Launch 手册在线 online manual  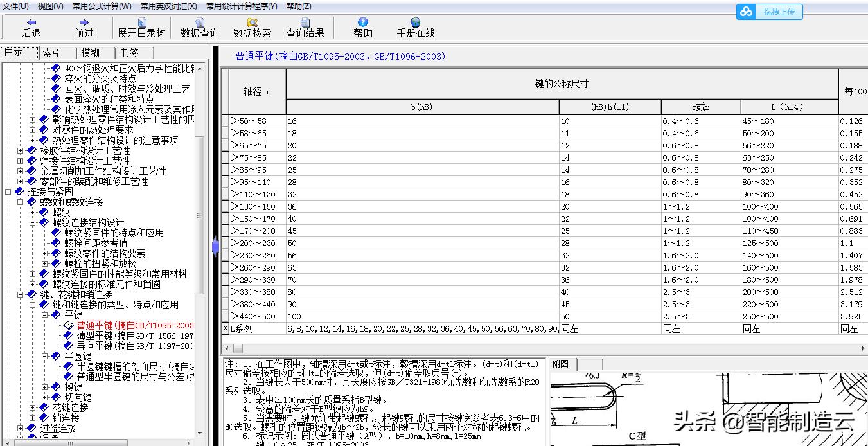[415, 26]
